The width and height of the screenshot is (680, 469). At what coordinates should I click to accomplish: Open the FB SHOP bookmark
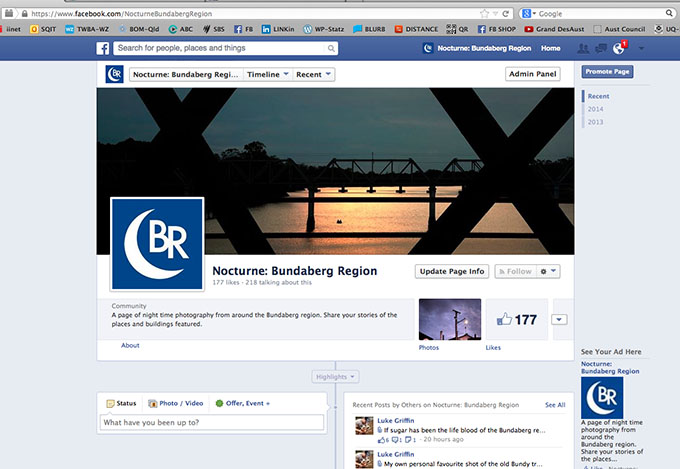pyautogui.click(x=497, y=29)
